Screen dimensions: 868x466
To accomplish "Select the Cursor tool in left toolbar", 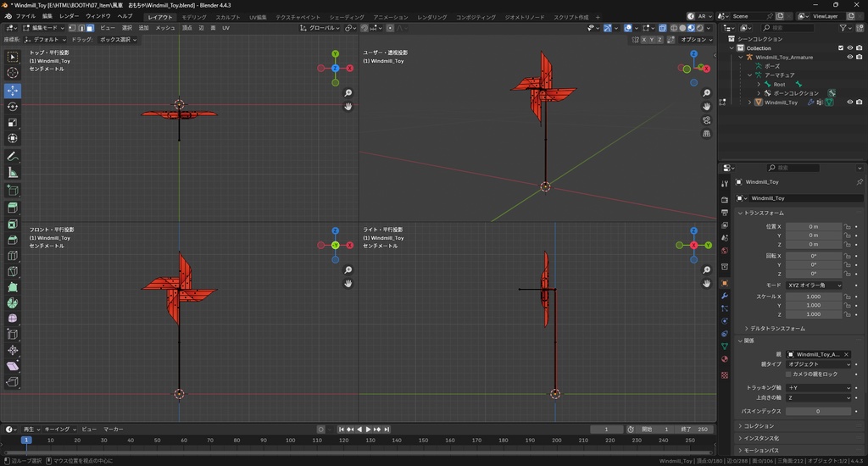I will 12,73.
